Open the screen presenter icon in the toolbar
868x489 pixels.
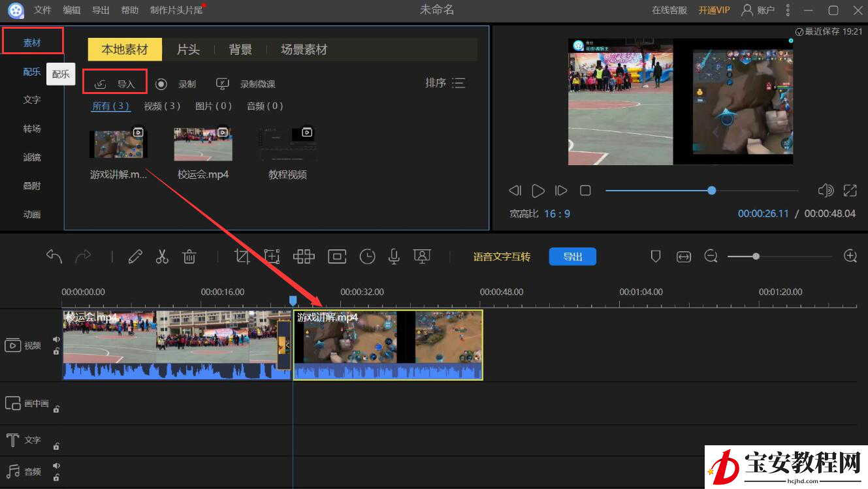click(x=423, y=257)
